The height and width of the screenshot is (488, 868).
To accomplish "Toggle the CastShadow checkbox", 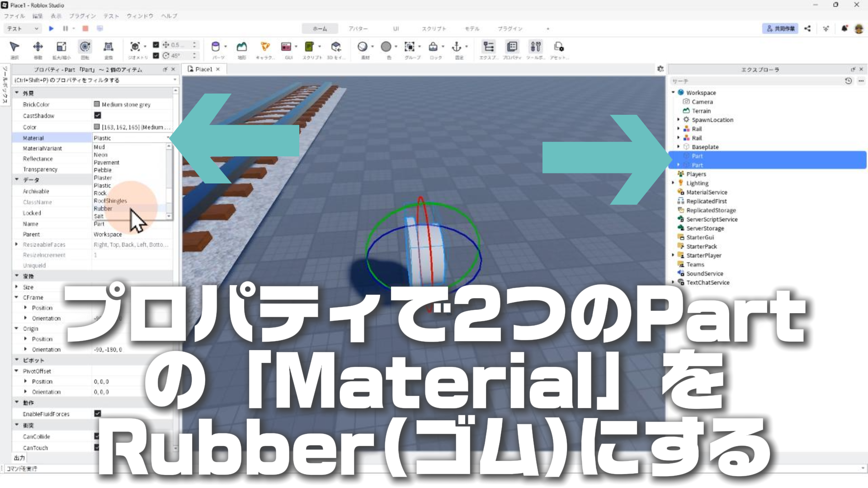I will coord(97,116).
